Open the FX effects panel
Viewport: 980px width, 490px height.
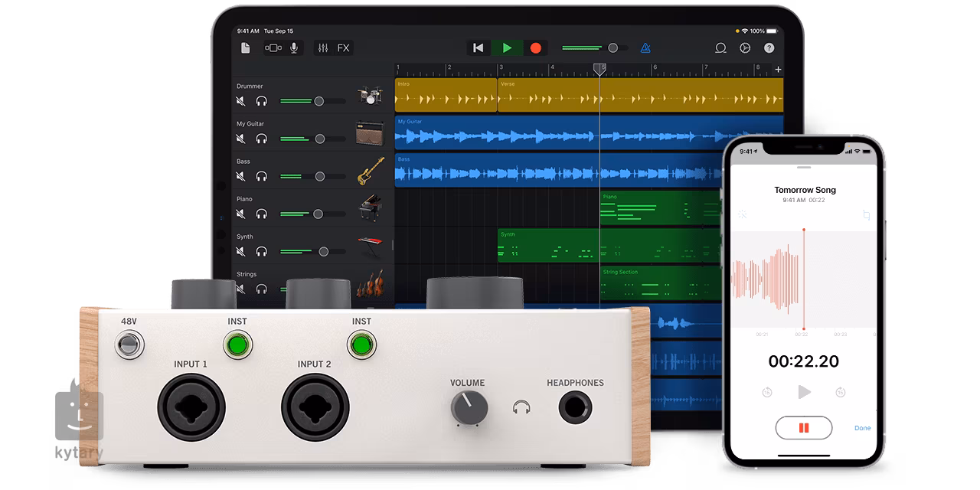click(x=344, y=48)
